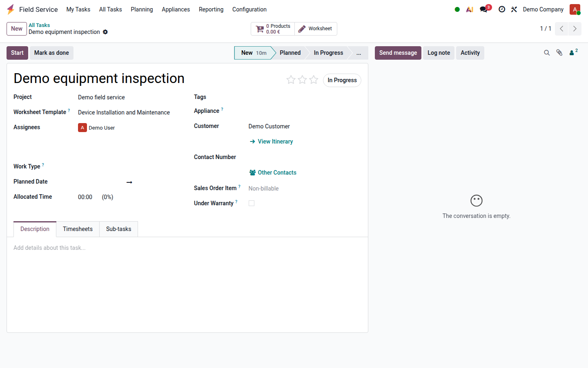588x368 pixels.
Task: Click the description text area placeholder
Action: point(49,248)
